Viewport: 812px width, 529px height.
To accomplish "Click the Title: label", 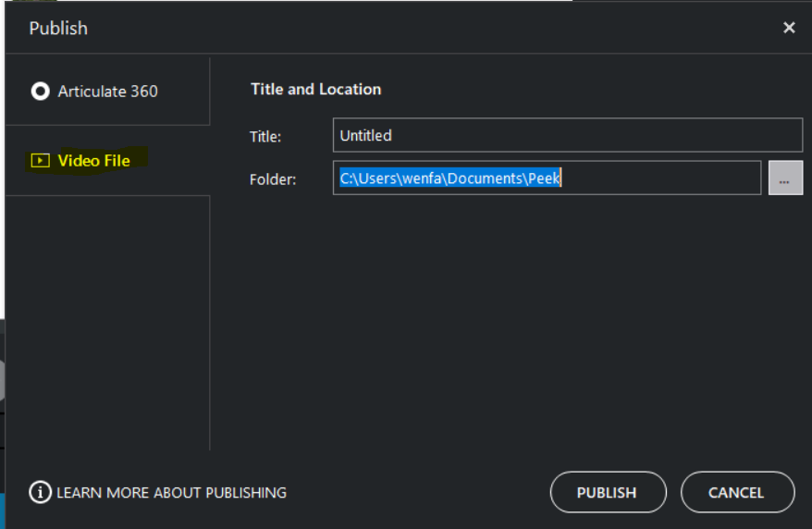I will click(265, 137).
